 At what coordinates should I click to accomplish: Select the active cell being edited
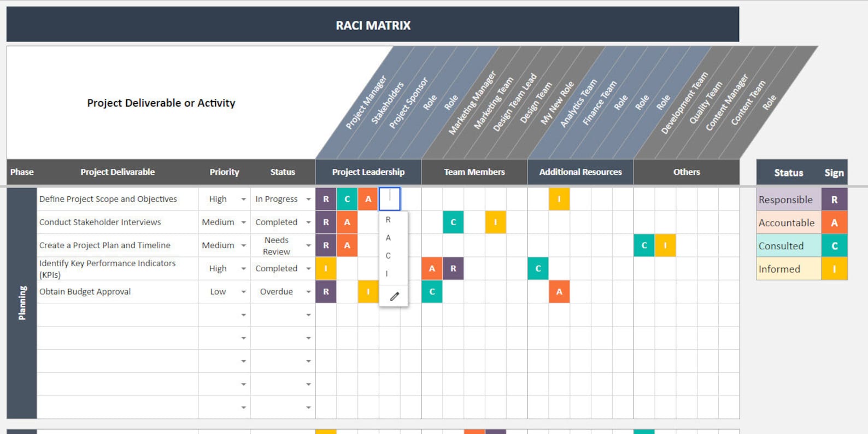point(390,199)
